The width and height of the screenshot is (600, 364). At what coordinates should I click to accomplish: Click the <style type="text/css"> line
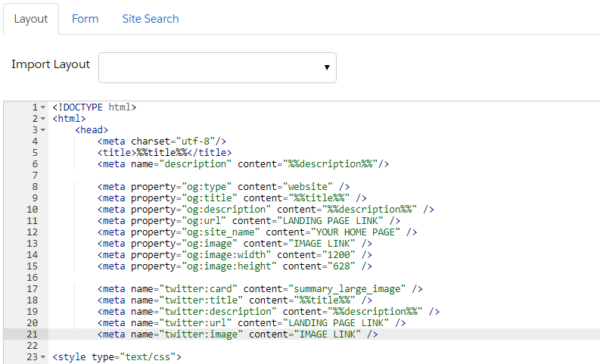point(117,357)
